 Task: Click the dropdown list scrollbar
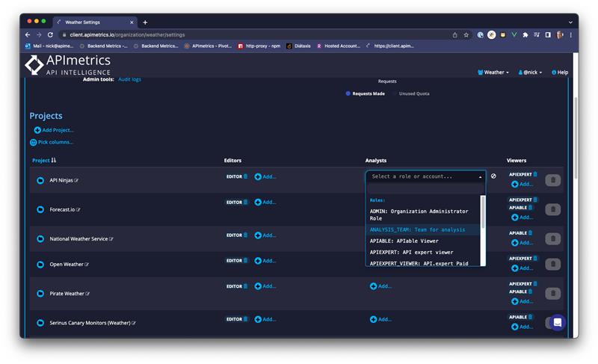coord(483,212)
